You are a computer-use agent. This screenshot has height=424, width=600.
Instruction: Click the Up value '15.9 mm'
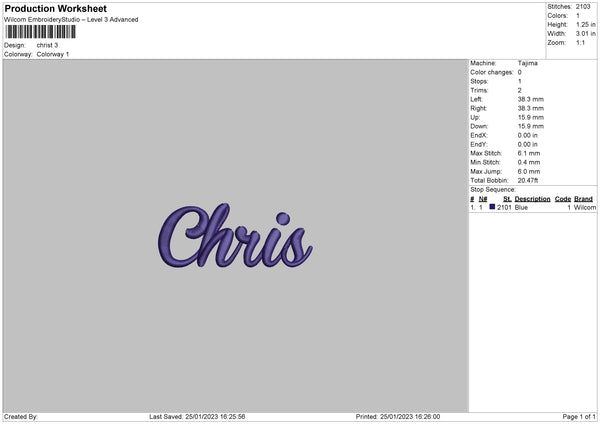(531, 117)
